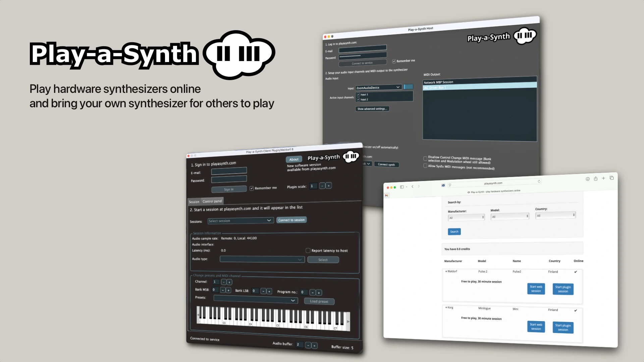Switch to the Control panel tab
This screenshot has width=644, height=362.
click(212, 201)
